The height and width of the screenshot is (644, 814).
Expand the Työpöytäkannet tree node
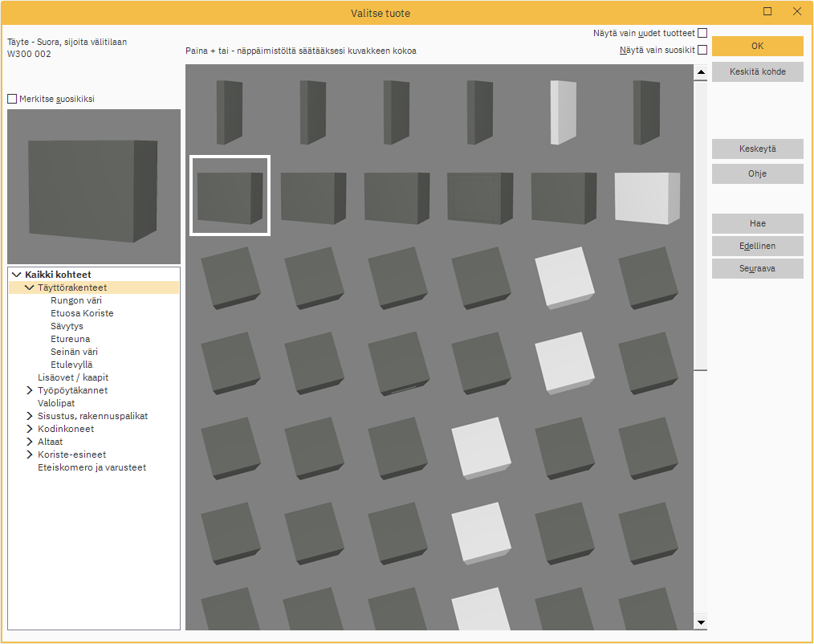click(x=30, y=390)
